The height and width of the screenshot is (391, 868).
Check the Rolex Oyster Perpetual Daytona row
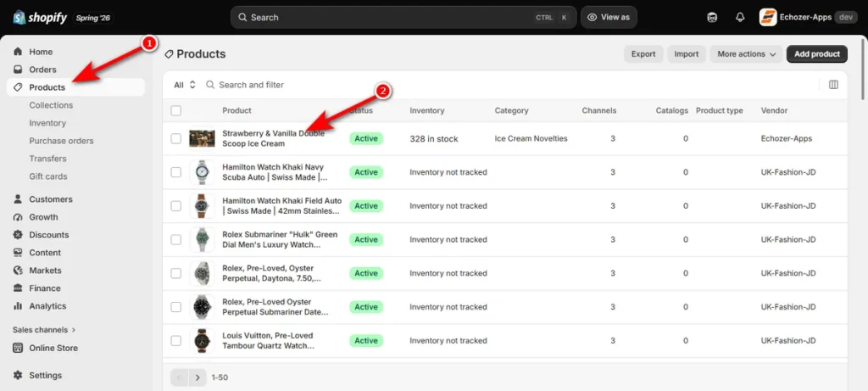pyautogui.click(x=176, y=274)
